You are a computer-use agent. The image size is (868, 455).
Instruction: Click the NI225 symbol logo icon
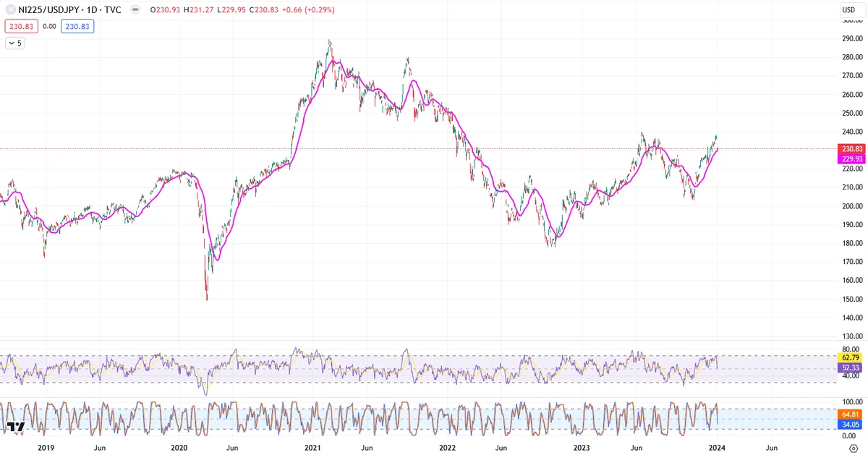tap(10, 10)
